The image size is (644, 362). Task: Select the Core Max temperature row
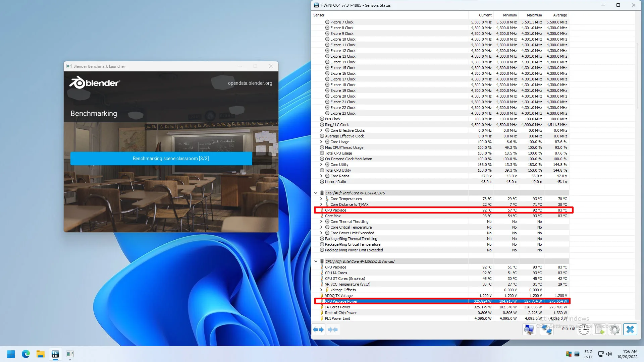click(x=440, y=216)
